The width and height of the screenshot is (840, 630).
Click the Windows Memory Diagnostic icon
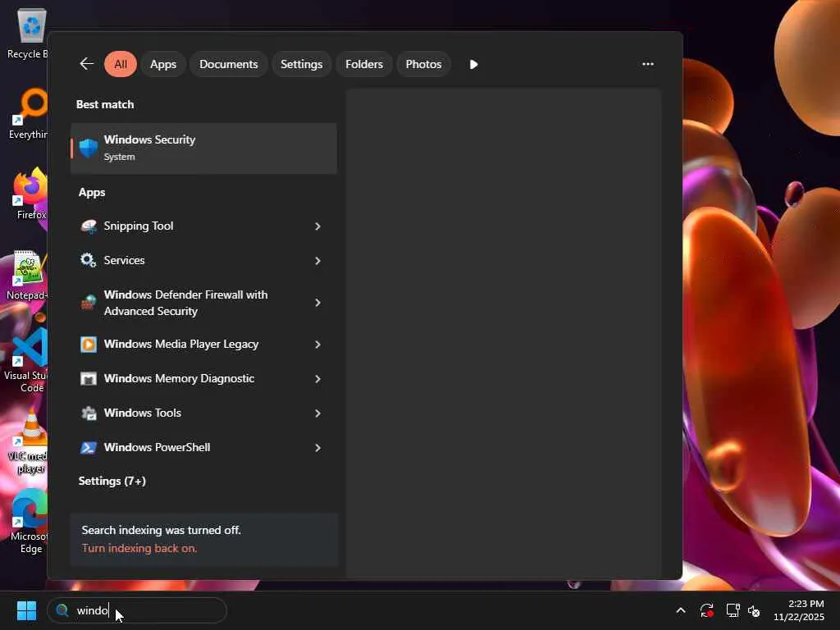tap(89, 379)
